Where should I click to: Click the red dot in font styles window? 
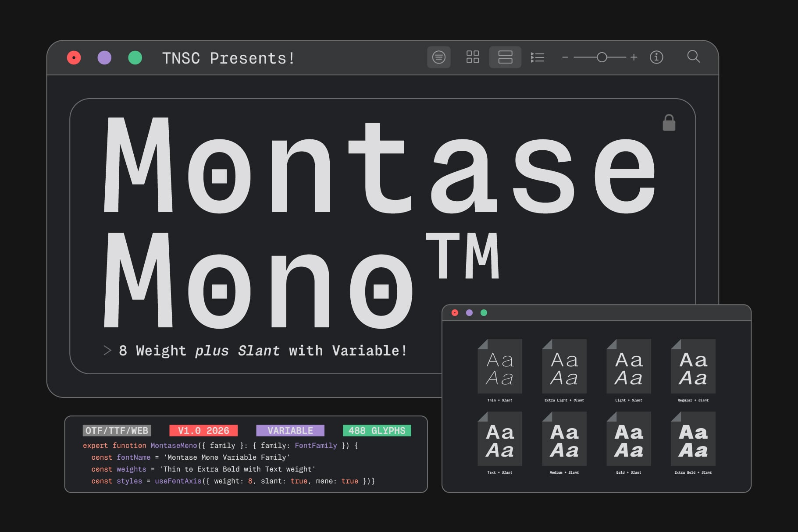pyautogui.click(x=455, y=312)
